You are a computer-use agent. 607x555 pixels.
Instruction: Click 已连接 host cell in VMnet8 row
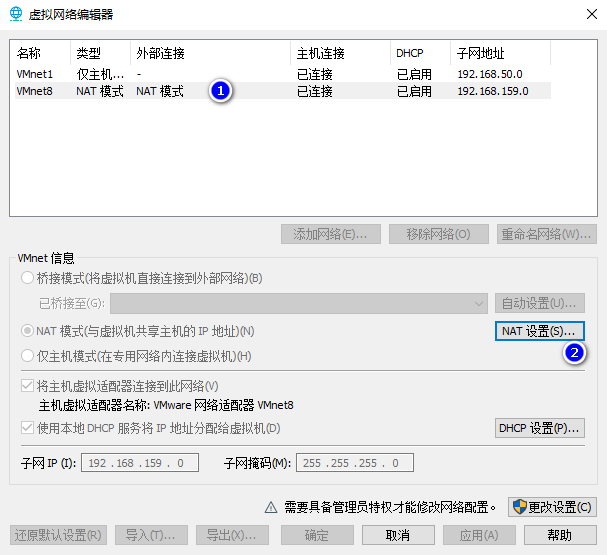tap(315, 91)
